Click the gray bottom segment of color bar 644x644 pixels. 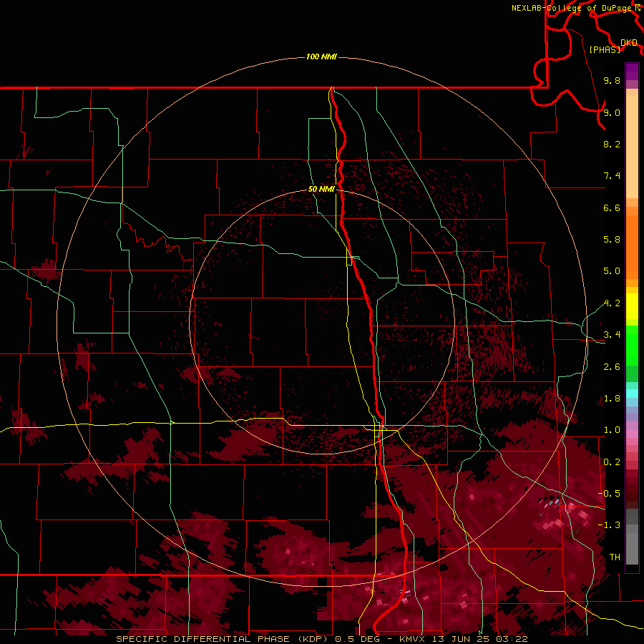coord(632,550)
